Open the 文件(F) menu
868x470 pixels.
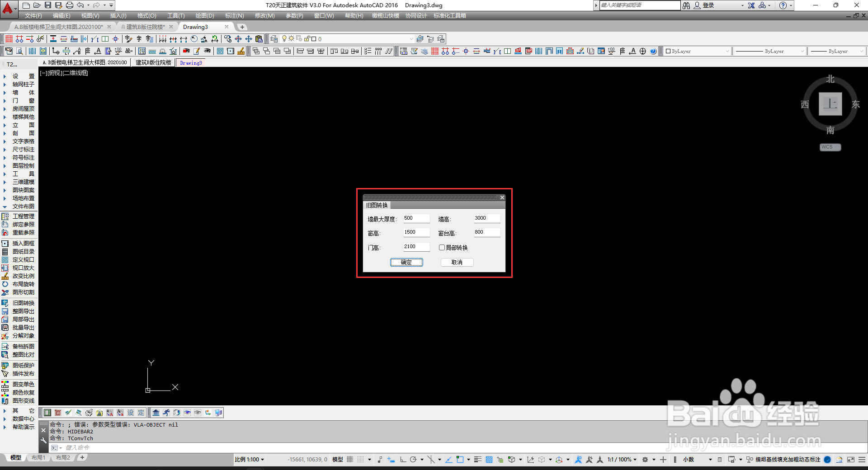33,16
